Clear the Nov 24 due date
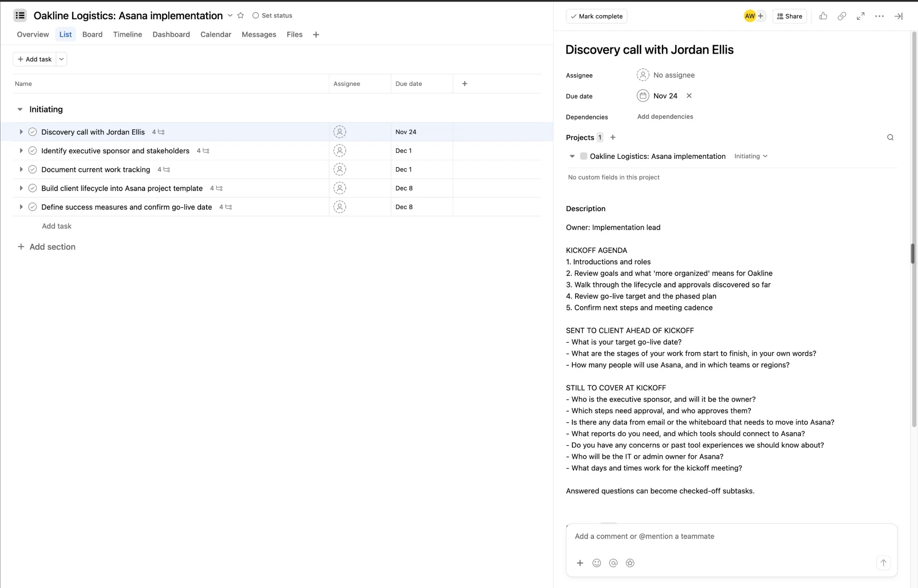The height and width of the screenshot is (588, 918). 689,96
